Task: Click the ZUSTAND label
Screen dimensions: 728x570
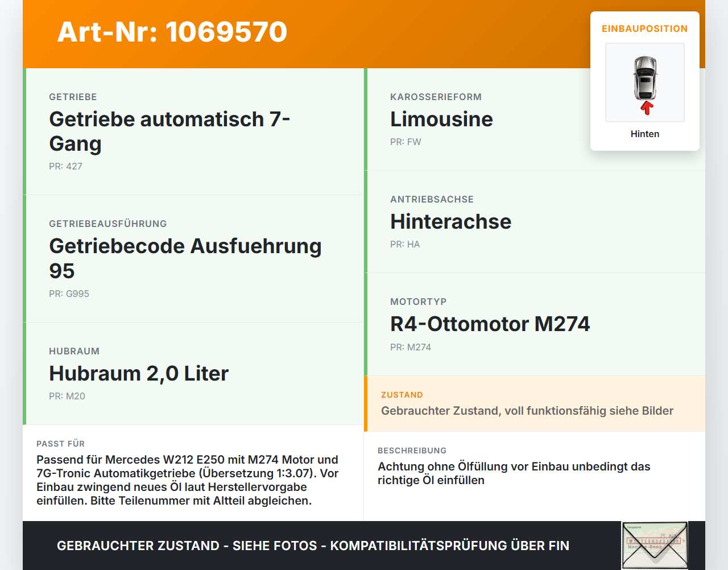Action: click(402, 395)
